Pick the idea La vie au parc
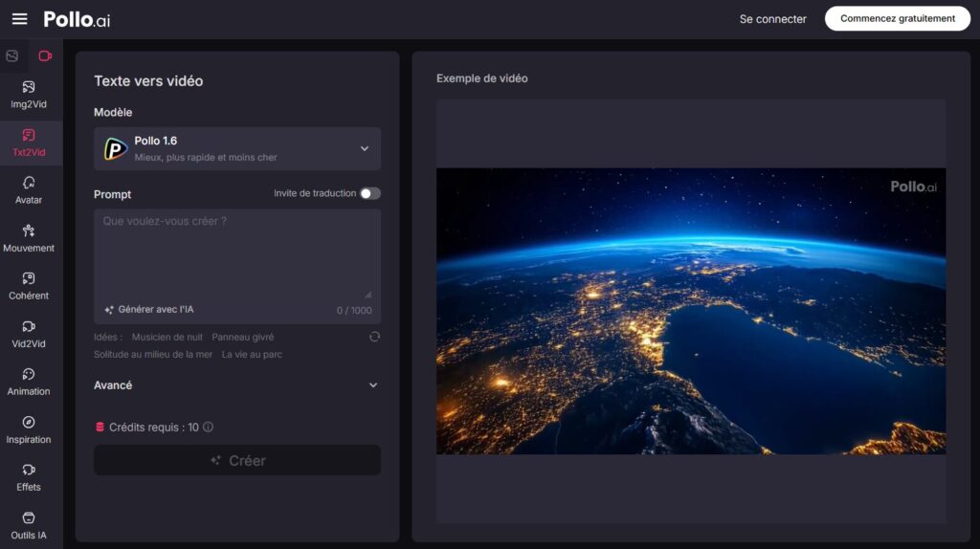 (x=252, y=355)
